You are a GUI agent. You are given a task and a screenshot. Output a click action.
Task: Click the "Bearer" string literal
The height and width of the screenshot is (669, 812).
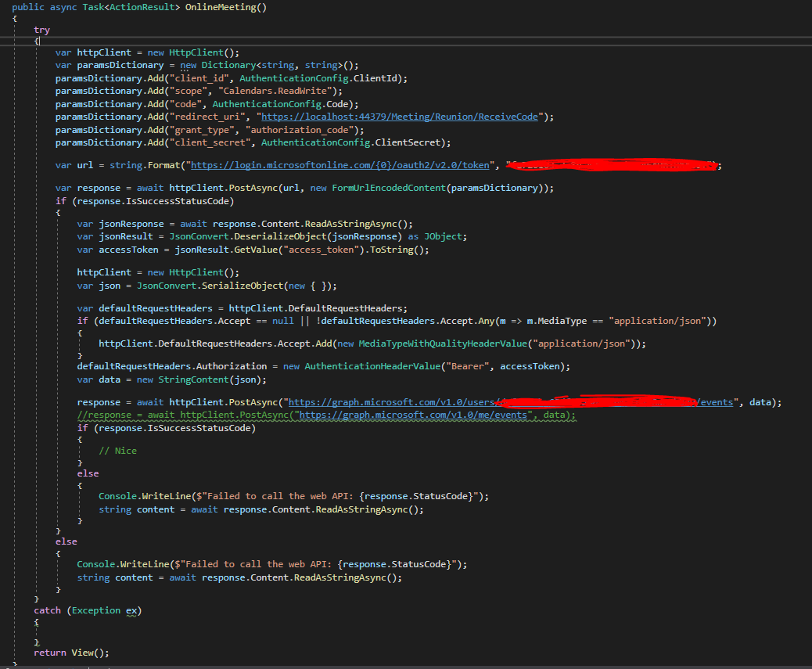[467, 367]
